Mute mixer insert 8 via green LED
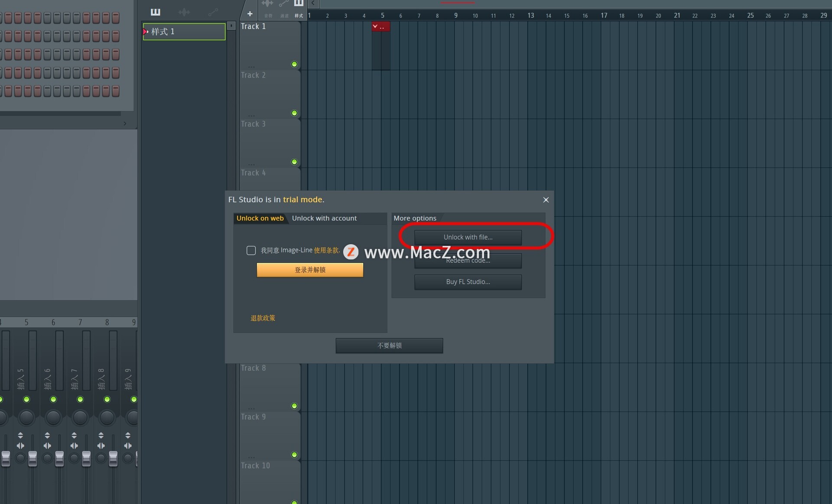The height and width of the screenshot is (504, 832). click(107, 399)
